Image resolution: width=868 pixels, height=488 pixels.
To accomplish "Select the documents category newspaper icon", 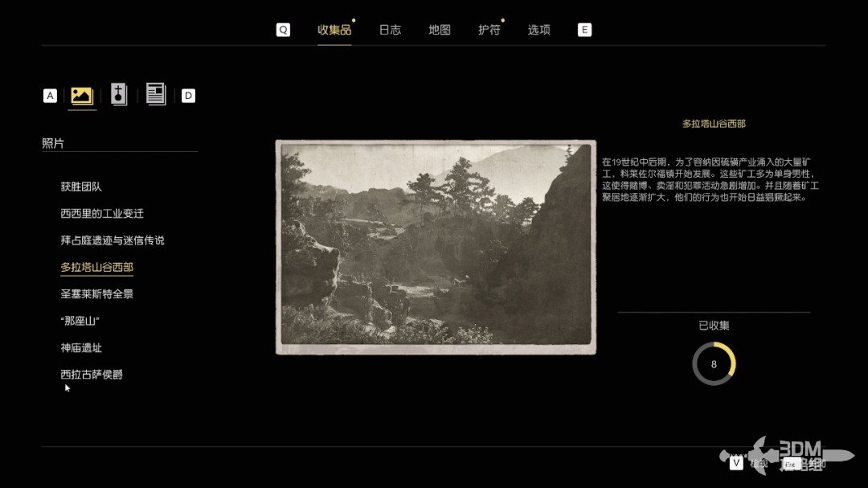I will coord(156,93).
